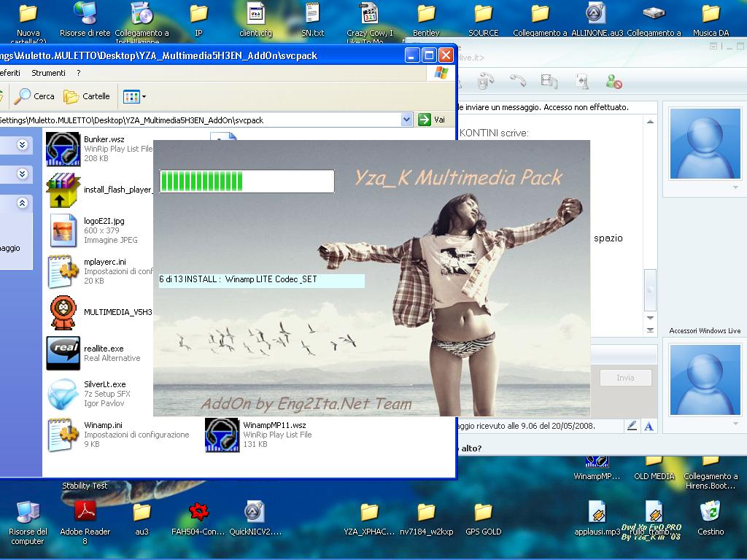Image resolution: width=747 pixels, height=560 pixels.
Task: Click the installer progress bar
Action: point(247,182)
